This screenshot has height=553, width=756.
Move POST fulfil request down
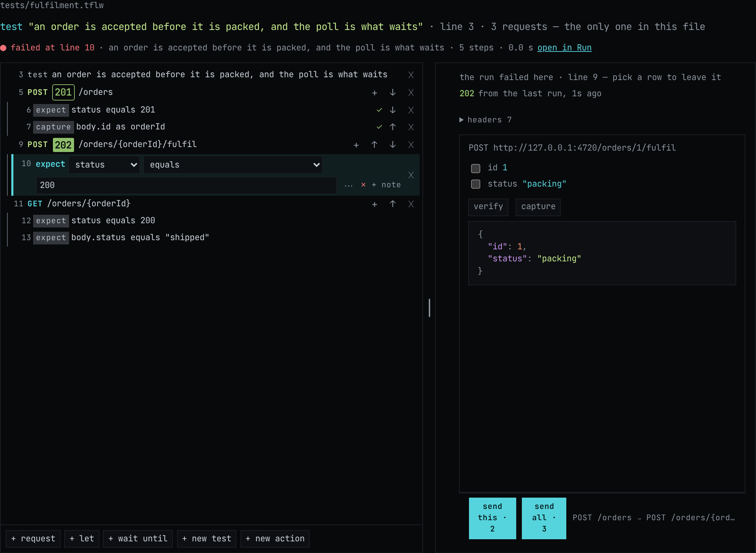tap(392, 145)
